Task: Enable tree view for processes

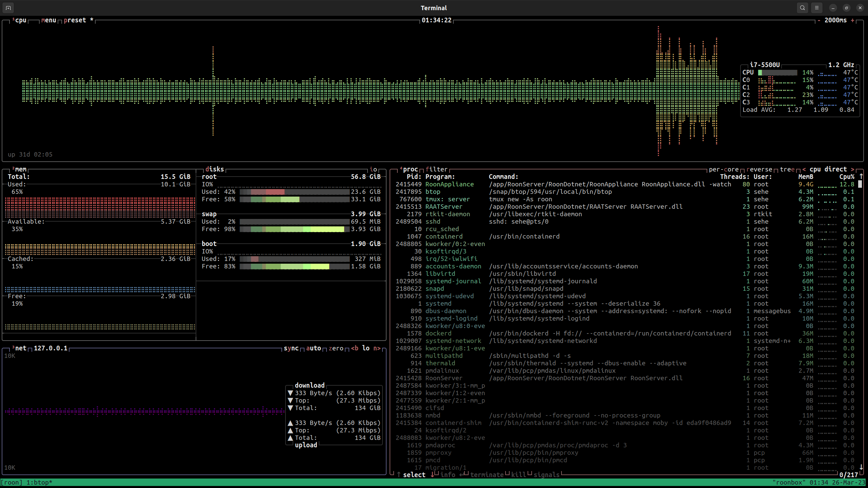Action: click(787, 169)
